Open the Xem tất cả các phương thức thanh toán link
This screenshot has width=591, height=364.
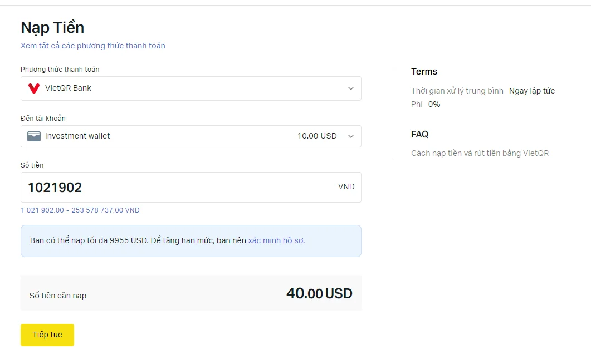[x=92, y=46]
